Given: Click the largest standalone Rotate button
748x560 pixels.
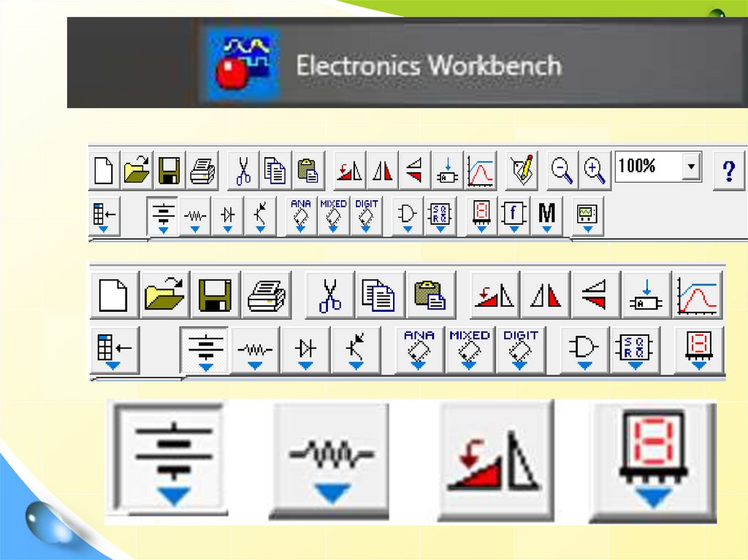Looking at the screenshot, I should click(x=496, y=461).
